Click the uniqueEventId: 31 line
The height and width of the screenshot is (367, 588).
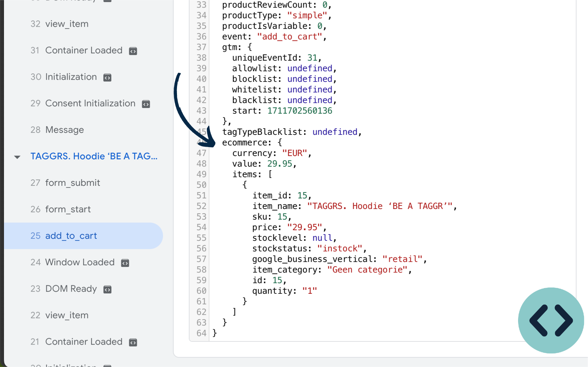[277, 58]
